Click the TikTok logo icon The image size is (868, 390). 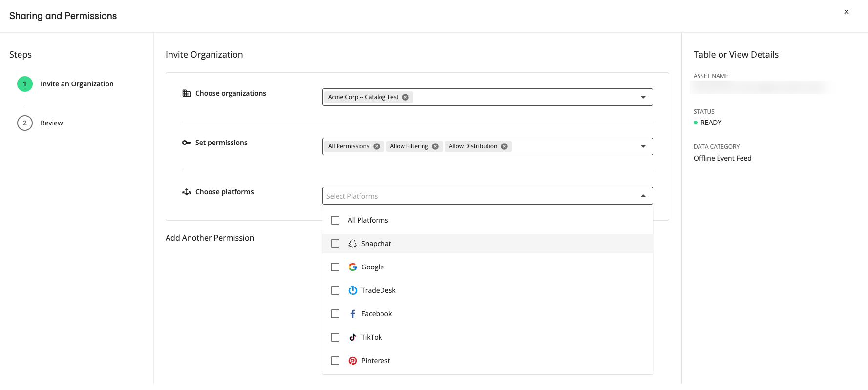click(x=353, y=337)
